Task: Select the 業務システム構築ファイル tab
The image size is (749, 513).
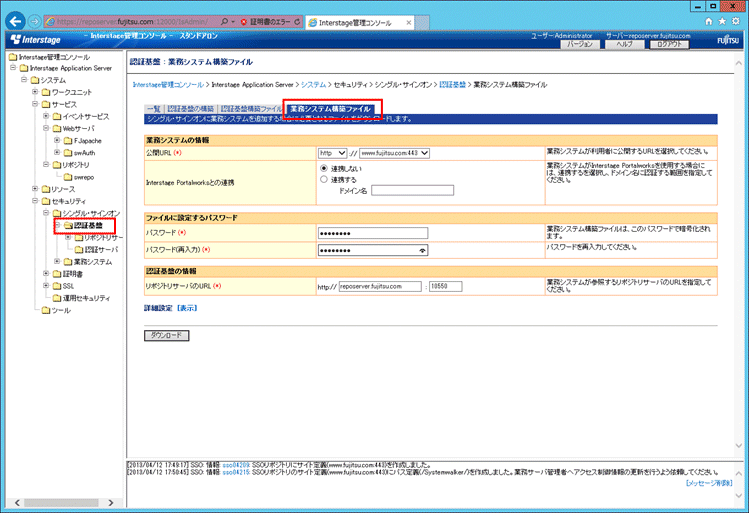Action: [331, 109]
